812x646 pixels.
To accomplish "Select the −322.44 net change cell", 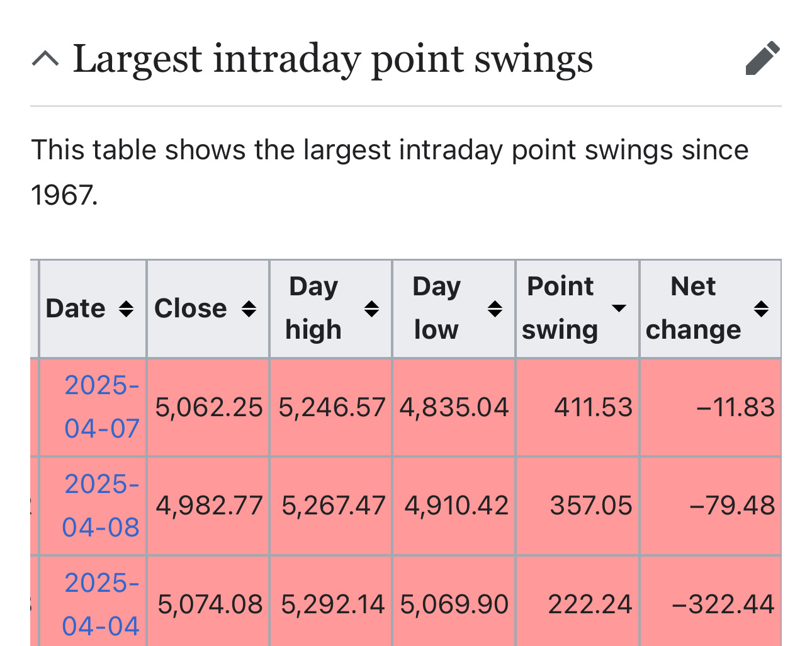I will 723,604.
